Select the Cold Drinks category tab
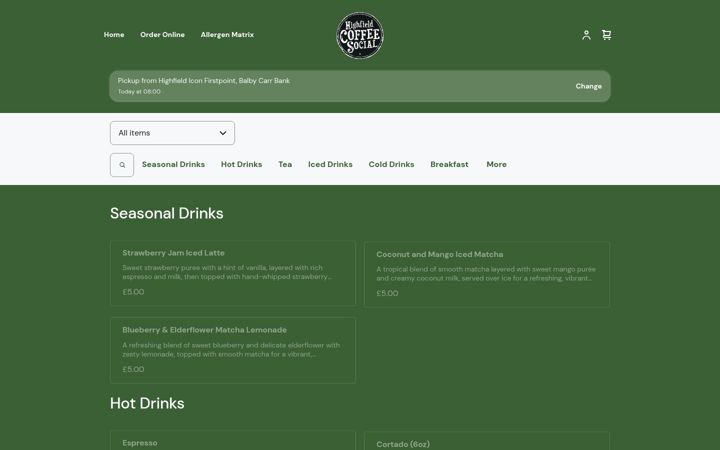This screenshot has height=450, width=720. [391, 164]
